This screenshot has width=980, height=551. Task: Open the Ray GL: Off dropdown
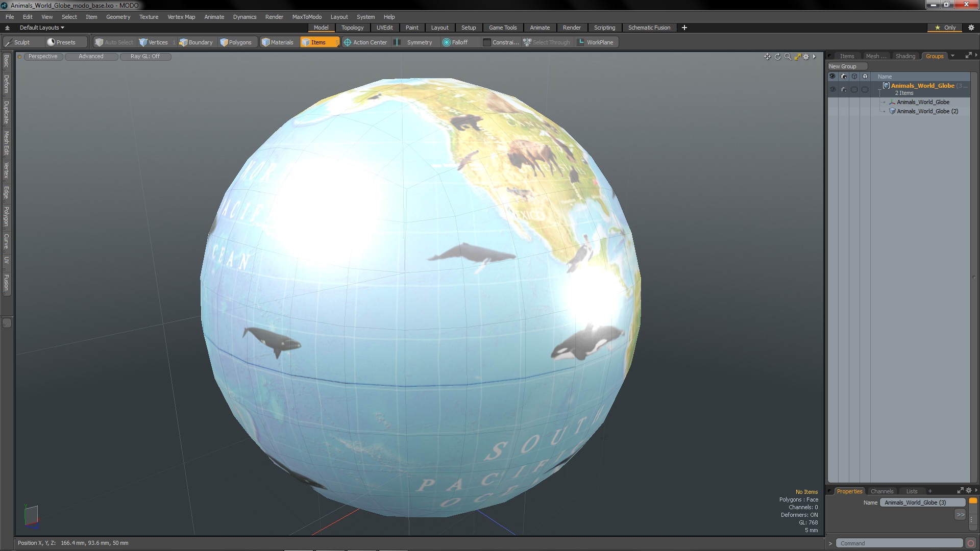point(145,57)
